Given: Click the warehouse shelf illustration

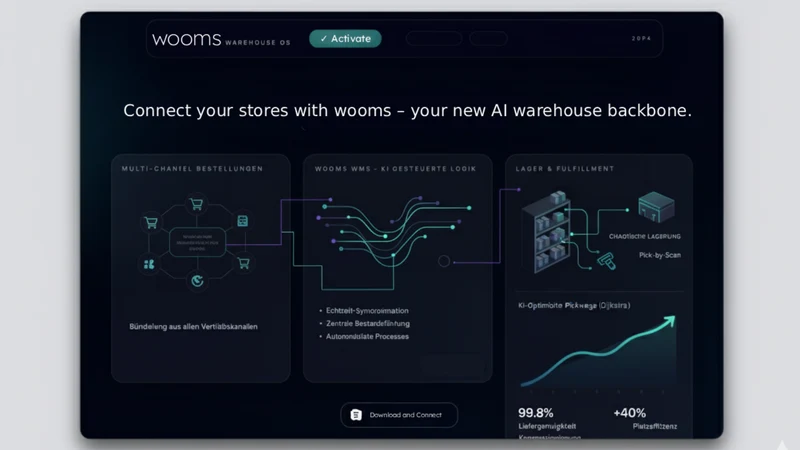Looking at the screenshot, I should (547, 232).
